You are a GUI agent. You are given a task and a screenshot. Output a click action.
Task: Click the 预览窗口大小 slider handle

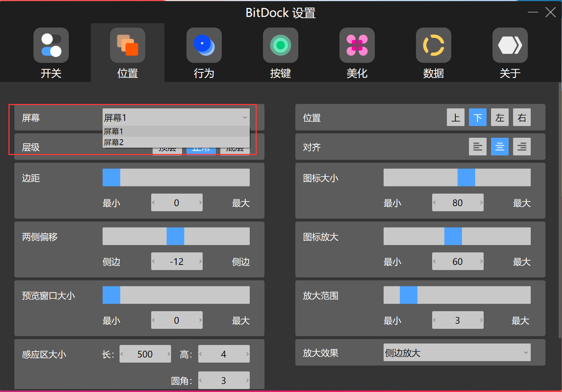point(111,295)
